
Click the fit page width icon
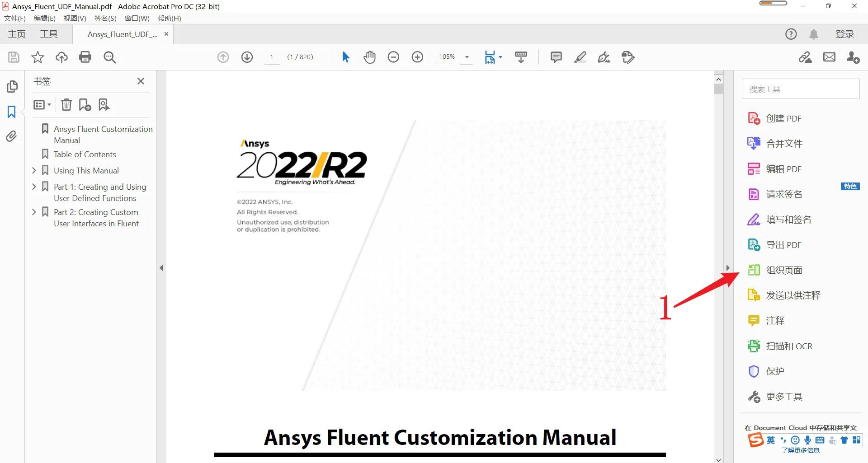tap(490, 57)
